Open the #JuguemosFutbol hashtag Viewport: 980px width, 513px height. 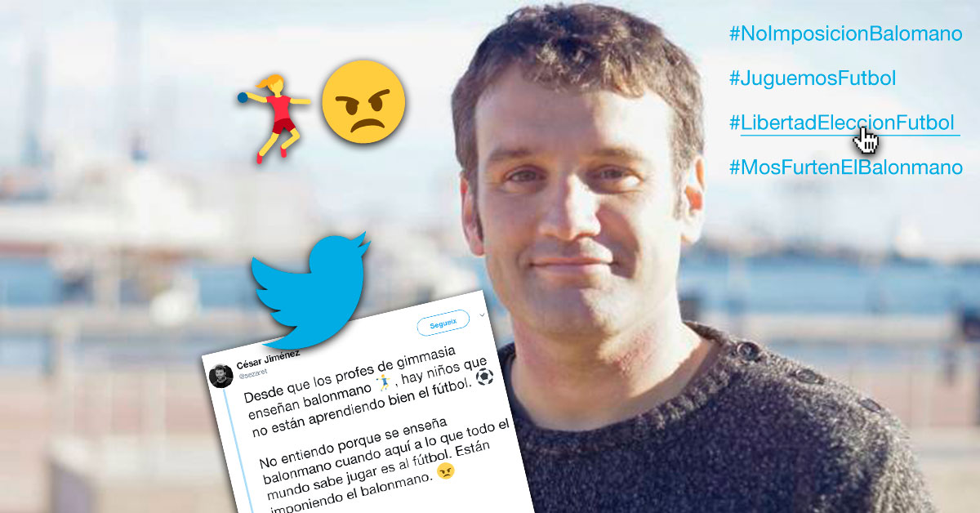(x=812, y=79)
